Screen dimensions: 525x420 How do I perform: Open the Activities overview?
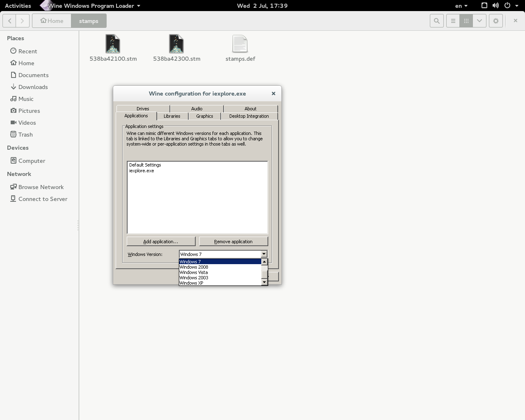coord(18,6)
